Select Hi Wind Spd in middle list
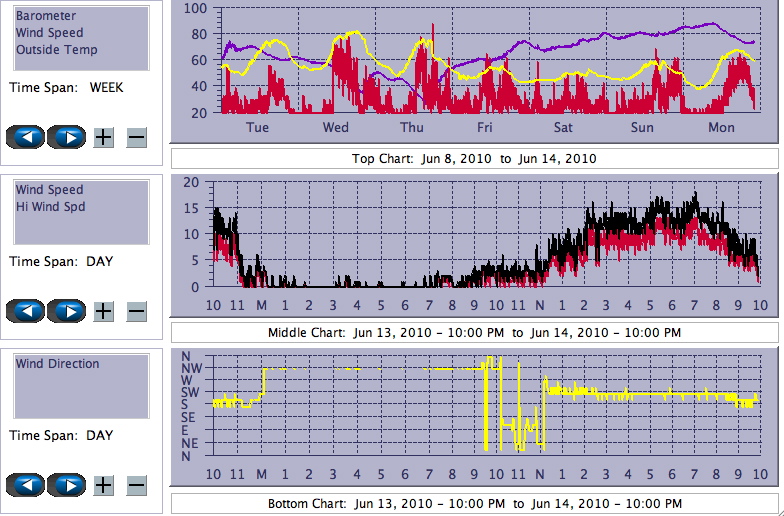 [x=50, y=207]
